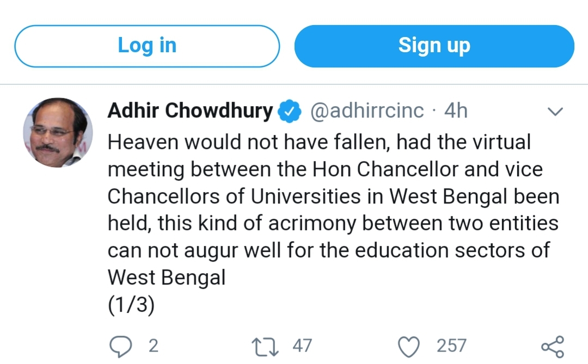Open the share icon on tweet
The image size is (588, 364).
click(x=553, y=346)
